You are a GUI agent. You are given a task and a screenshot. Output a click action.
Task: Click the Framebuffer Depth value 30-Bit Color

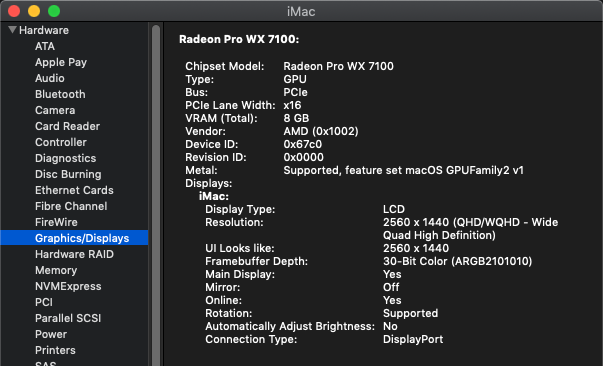pyautogui.click(x=458, y=261)
